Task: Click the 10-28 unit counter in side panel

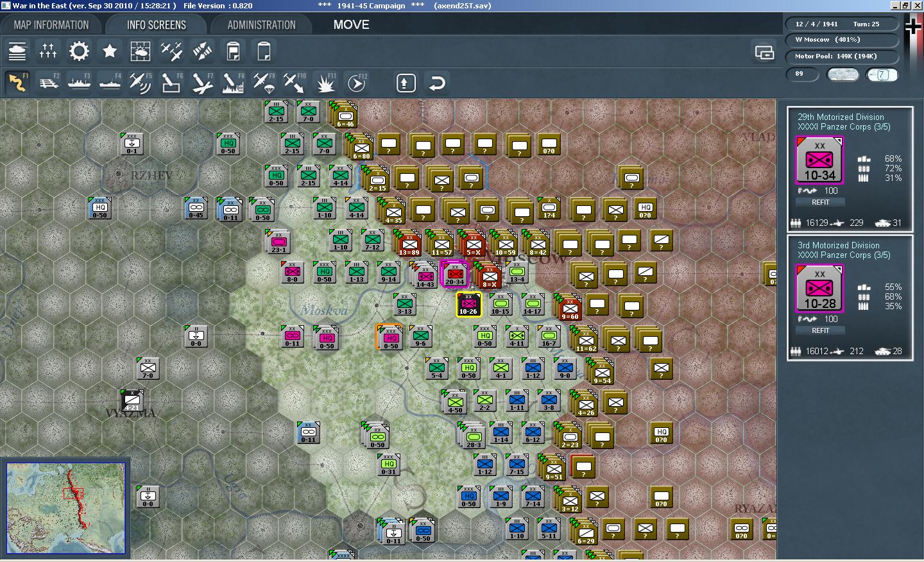Action: (x=819, y=289)
